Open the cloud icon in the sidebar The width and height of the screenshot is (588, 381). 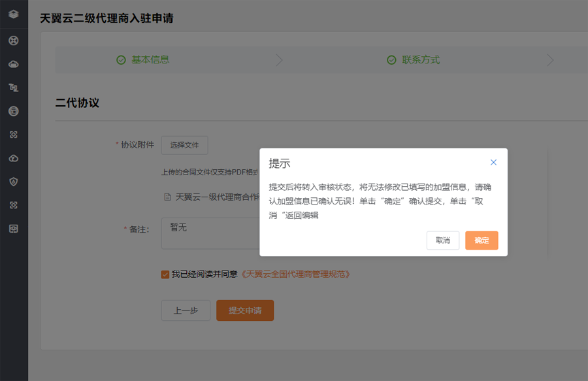click(x=14, y=64)
